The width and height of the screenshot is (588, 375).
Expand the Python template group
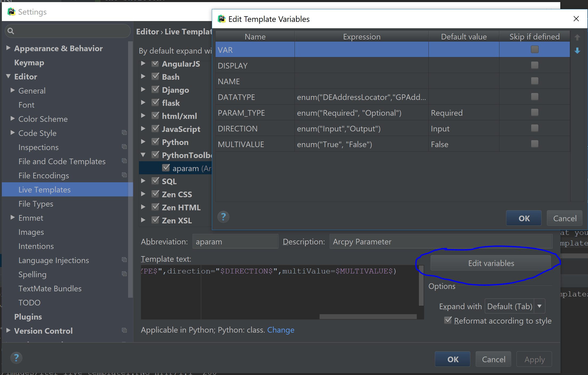pyautogui.click(x=143, y=142)
